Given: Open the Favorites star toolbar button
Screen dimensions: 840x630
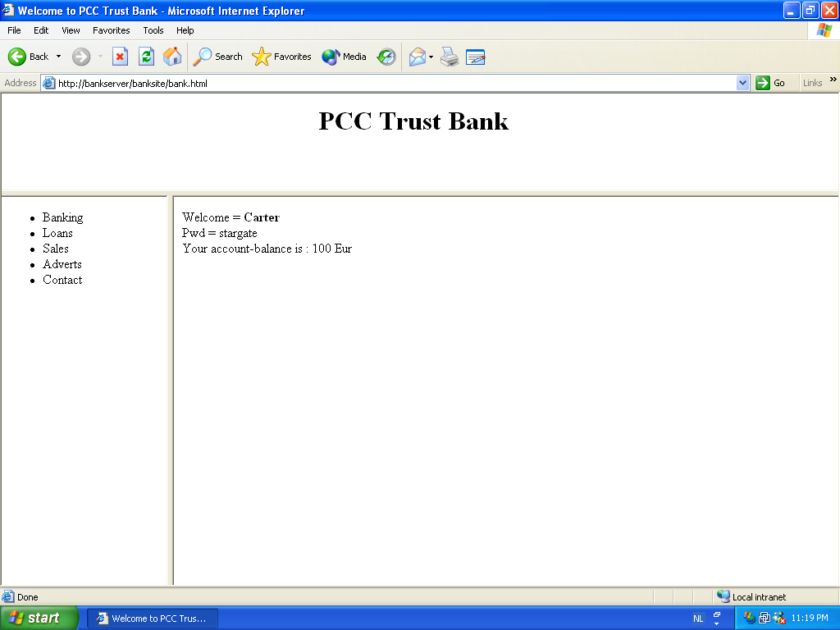Looking at the screenshot, I should (281, 57).
